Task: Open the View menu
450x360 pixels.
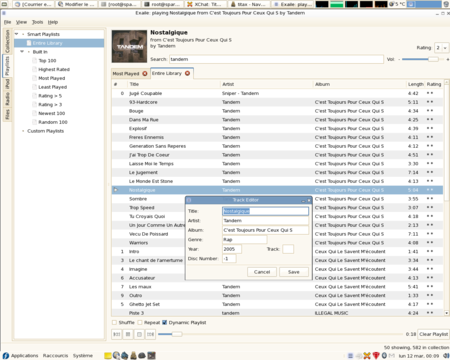Action: (x=21, y=22)
